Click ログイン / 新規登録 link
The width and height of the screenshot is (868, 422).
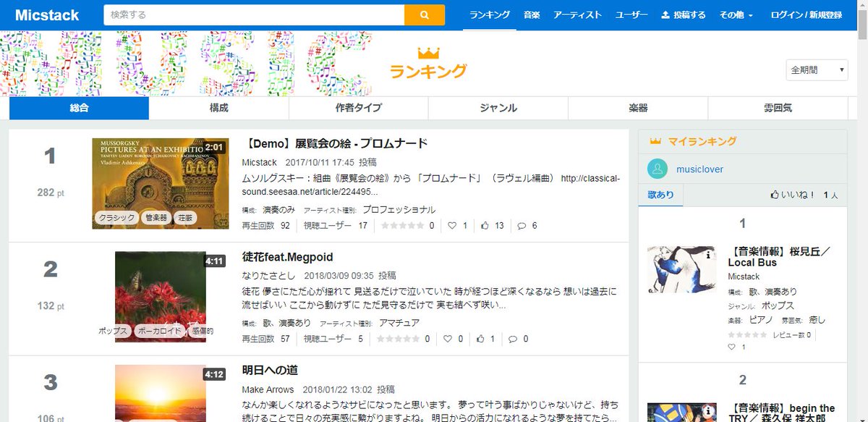pyautogui.click(x=806, y=14)
